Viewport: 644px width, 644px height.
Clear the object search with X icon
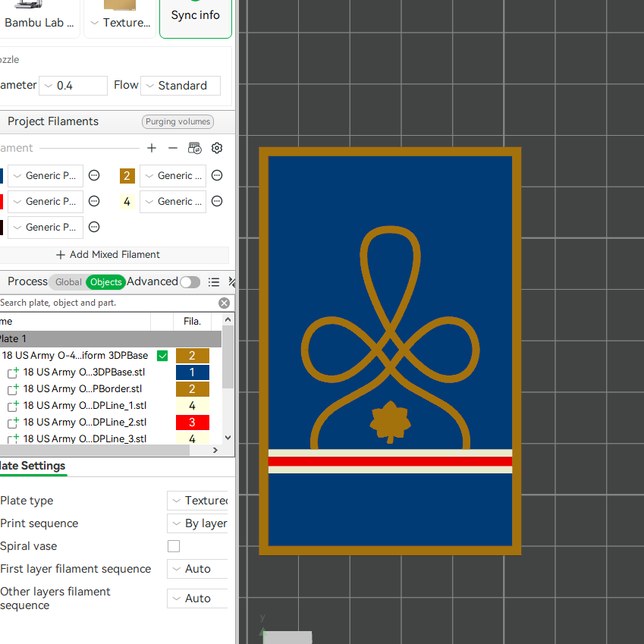tap(225, 303)
